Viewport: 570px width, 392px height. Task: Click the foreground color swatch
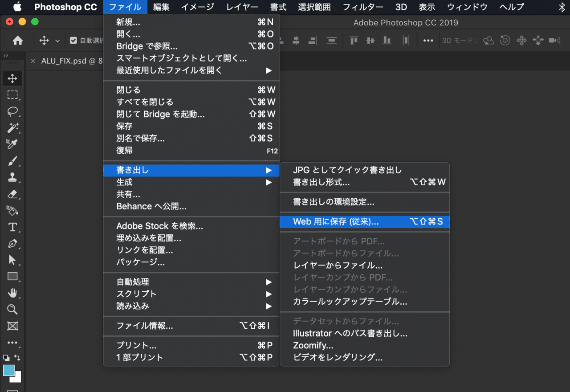tap(10, 370)
